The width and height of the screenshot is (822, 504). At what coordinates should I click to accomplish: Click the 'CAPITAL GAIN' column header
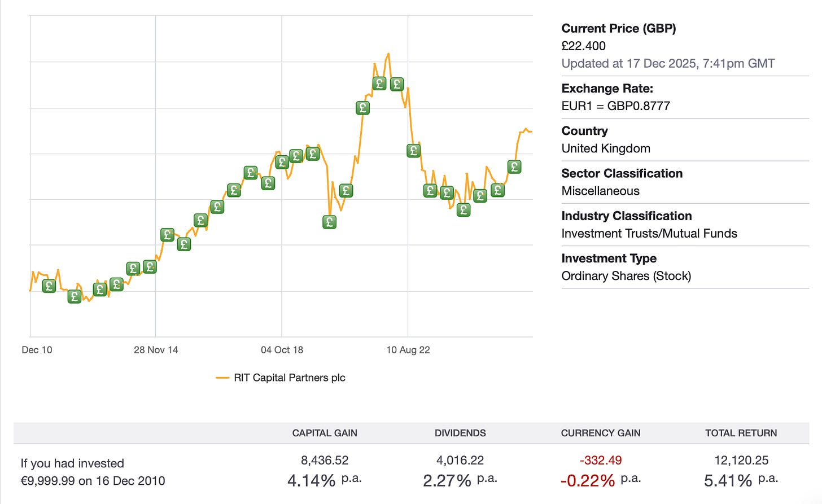(325, 433)
